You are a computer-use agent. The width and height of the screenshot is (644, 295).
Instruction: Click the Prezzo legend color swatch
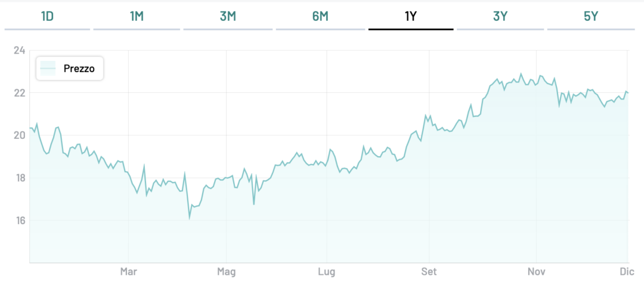point(48,69)
